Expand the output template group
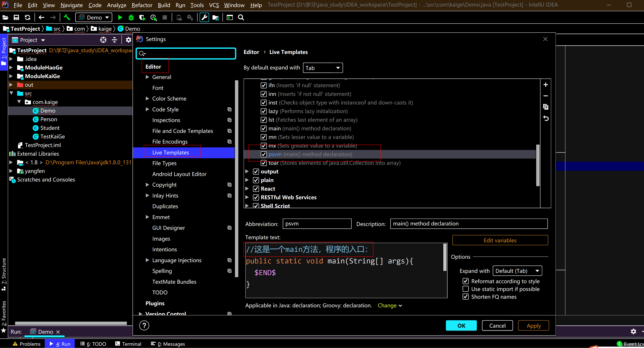644x348 pixels. (247, 172)
